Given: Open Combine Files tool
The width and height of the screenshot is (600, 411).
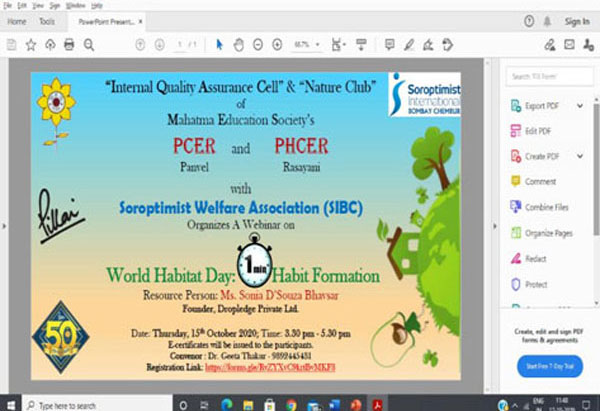Looking at the screenshot, I should click(540, 207).
